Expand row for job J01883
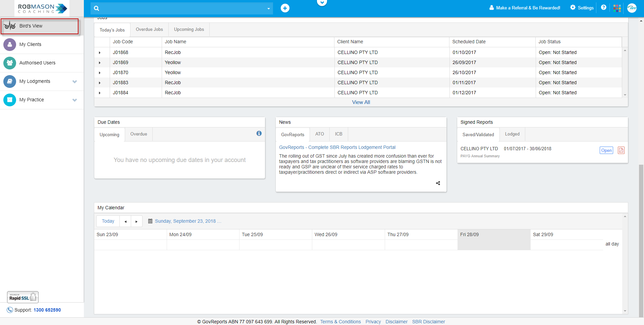Screen dimensions: 644x325 point(100,83)
